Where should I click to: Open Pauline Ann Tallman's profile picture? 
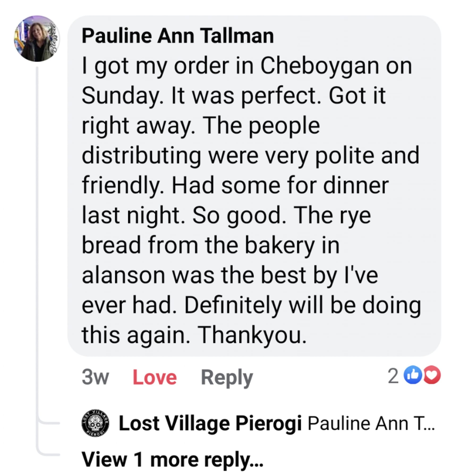tap(37, 39)
